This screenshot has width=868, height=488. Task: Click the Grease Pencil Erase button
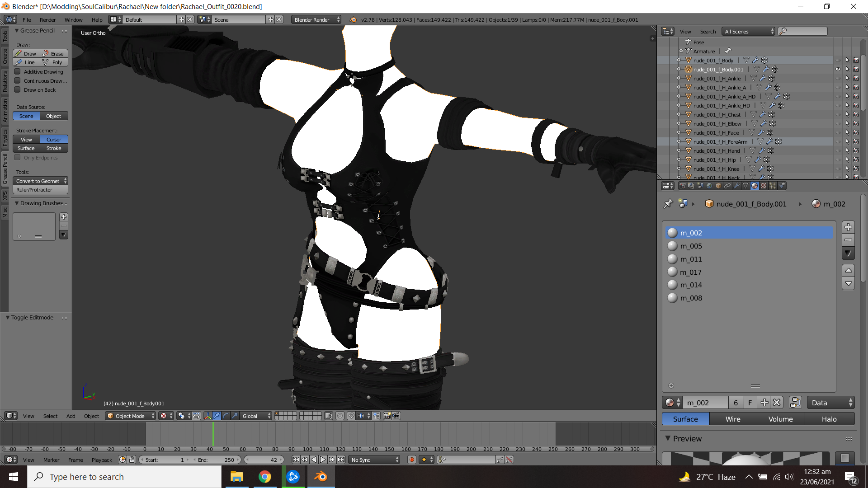[x=54, y=53]
